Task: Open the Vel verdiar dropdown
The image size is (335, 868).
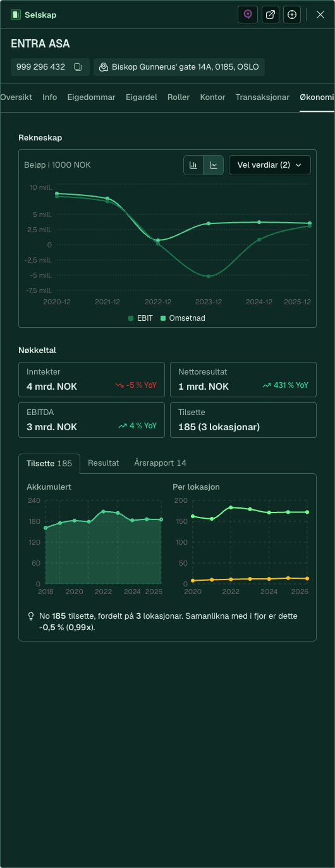Action: click(270, 165)
